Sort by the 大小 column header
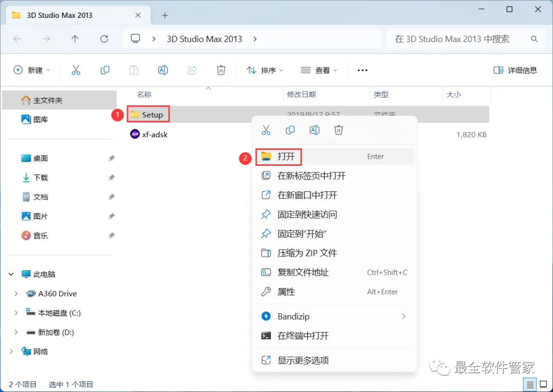The width and height of the screenshot is (553, 392). (454, 95)
